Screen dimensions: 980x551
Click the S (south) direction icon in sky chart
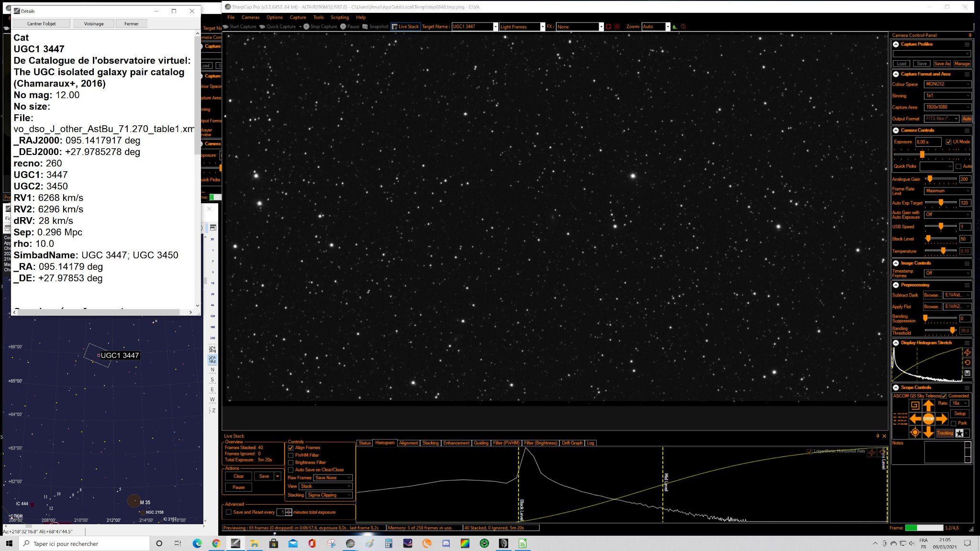[212, 380]
